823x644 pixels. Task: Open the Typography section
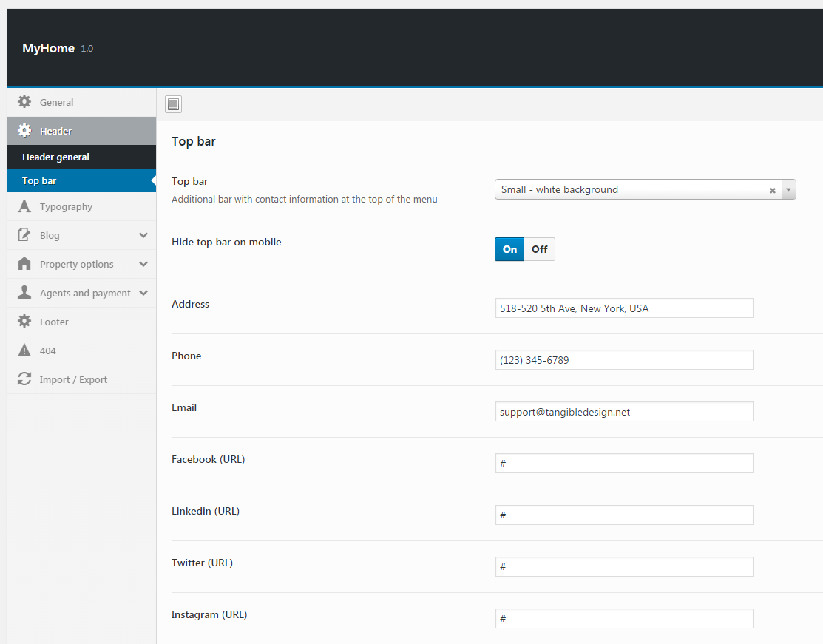pyautogui.click(x=82, y=206)
